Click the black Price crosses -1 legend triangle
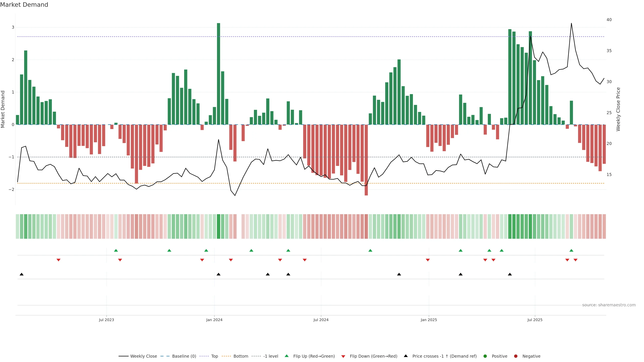The height and width of the screenshot is (362, 644). pyautogui.click(x=406, y=356)
